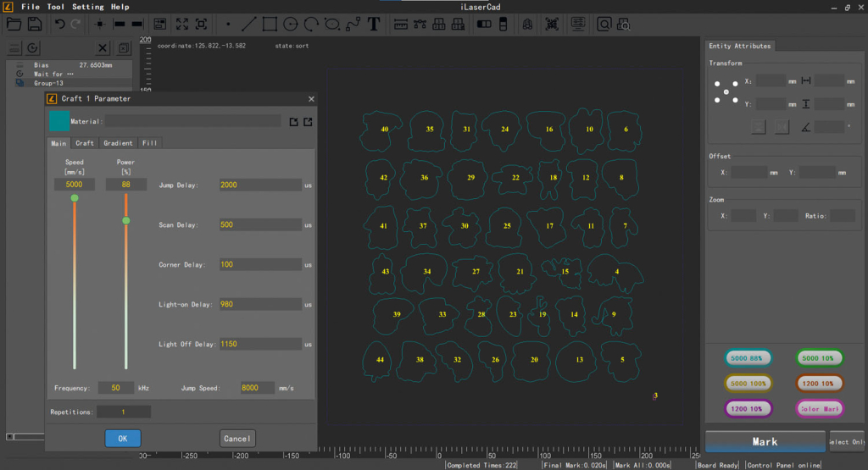Viewport: 868px width, 470px height.
Task: Select the Main tab in Craft dialog
Action: pyautogui.click(x=58, y=143)
